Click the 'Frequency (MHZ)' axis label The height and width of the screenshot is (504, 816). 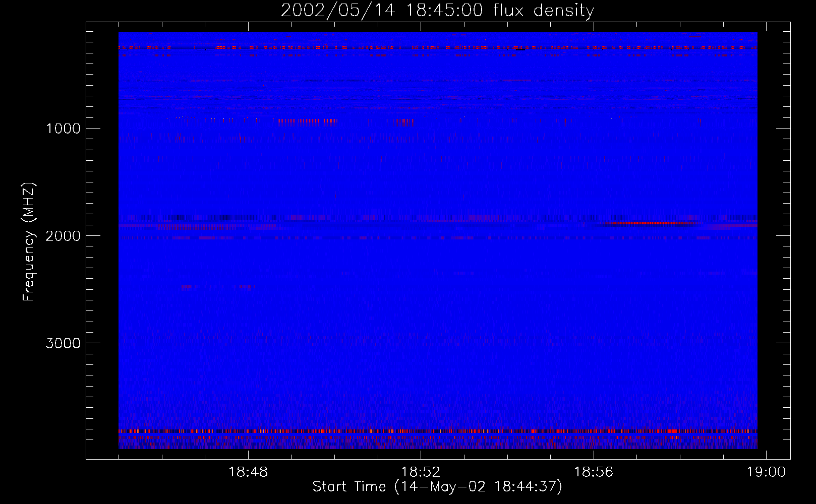coord(29,242)
